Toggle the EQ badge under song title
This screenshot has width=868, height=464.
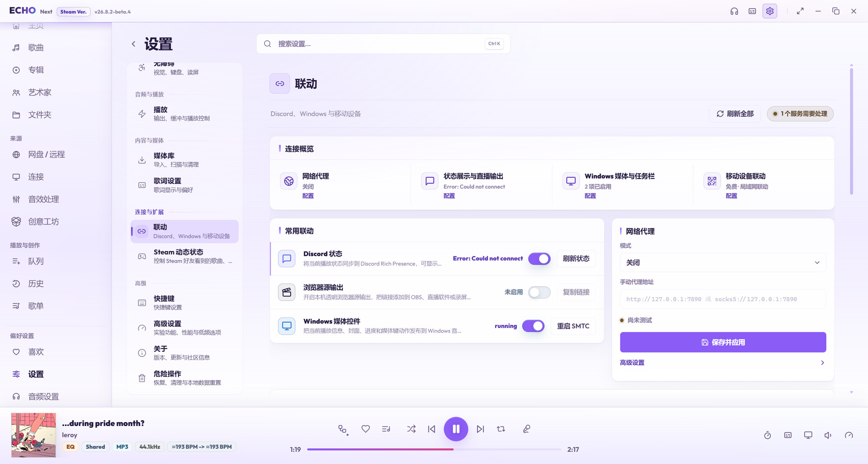pos(71,447)
